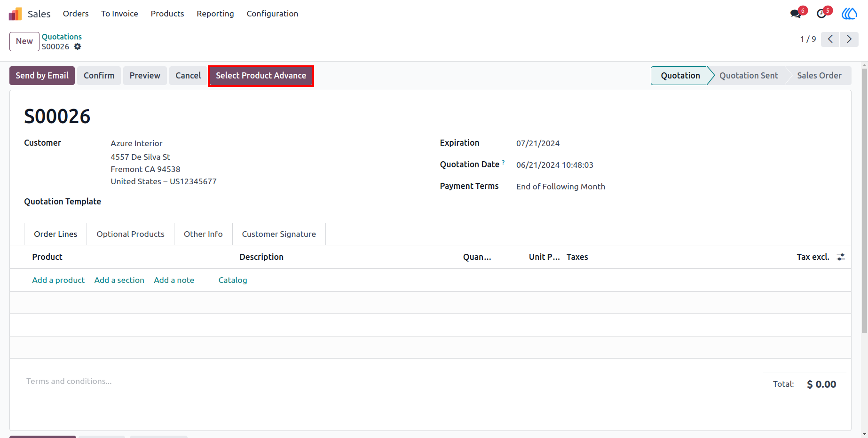868x438 pixels.
Task: Click Add a note link
Action: coord(174,280)
